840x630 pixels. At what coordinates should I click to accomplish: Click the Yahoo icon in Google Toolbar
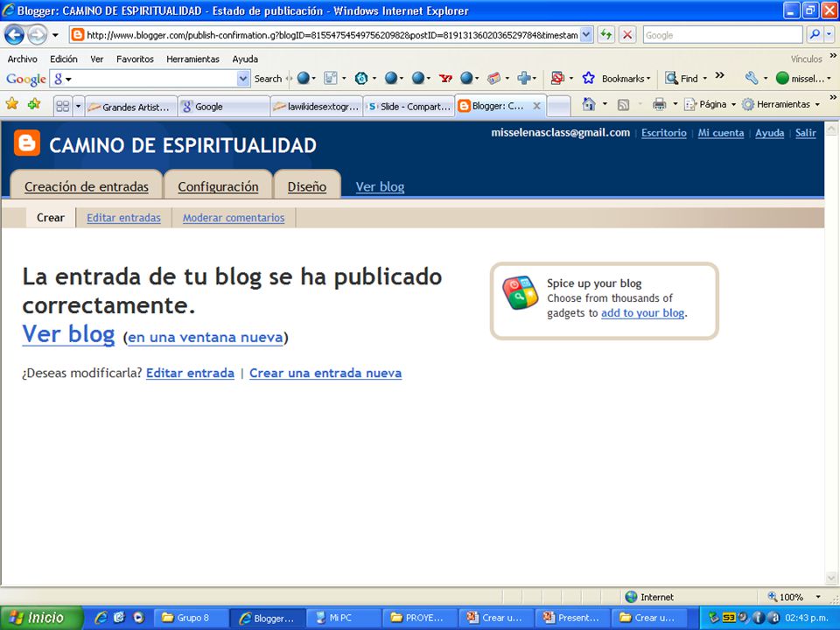[445, 78]
